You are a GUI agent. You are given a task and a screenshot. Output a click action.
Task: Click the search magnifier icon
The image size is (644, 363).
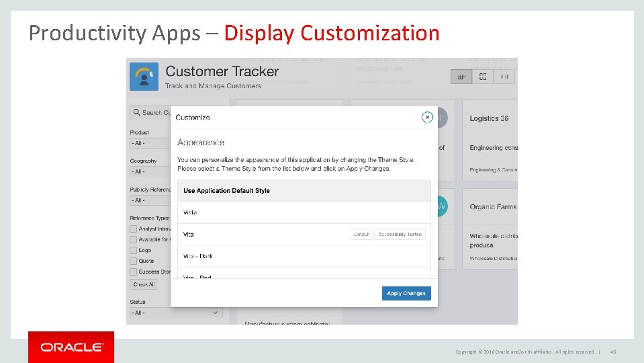[136, 112]
